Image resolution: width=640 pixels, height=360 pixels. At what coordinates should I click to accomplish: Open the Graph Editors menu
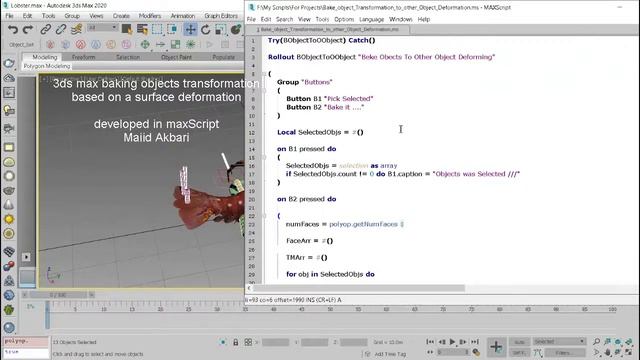pyautogui.click(x=221, y=16)
